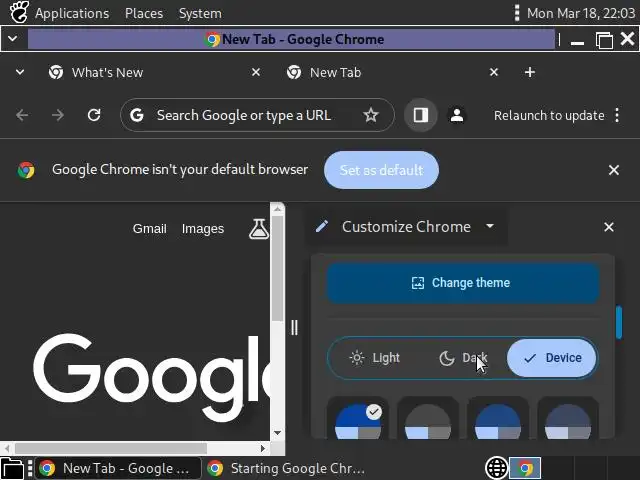Screen dimensions: 640x480
Task: Click the scroll down arrow of page scrollbar
Action: 278,433
